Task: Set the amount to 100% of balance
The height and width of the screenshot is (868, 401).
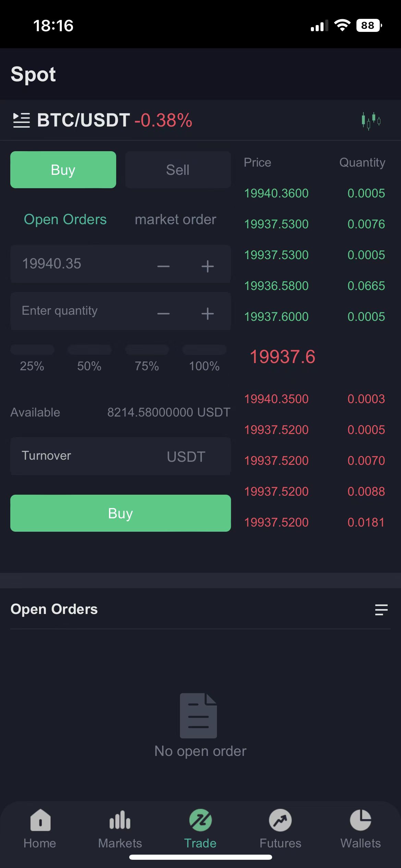Action: 204,350
